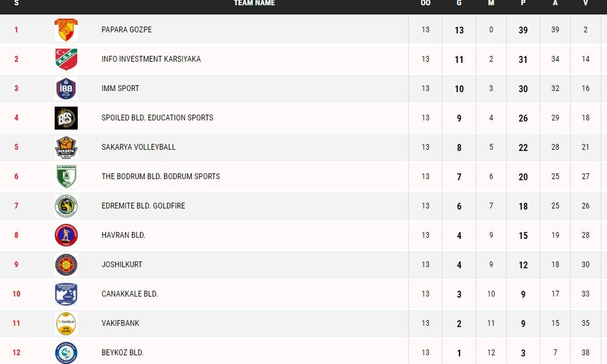Open the K.S.K. Karsiyaka club crest

[x=66, y=59]
